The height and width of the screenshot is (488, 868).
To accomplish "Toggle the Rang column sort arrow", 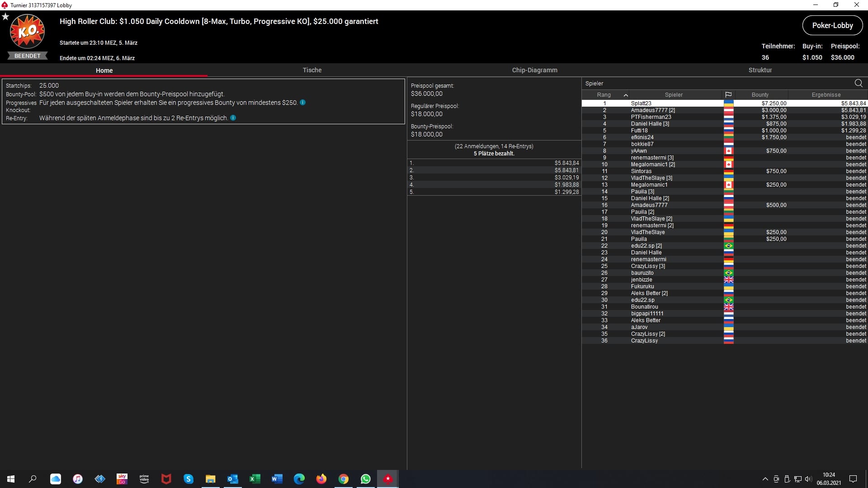I will [x=626, y=95].
